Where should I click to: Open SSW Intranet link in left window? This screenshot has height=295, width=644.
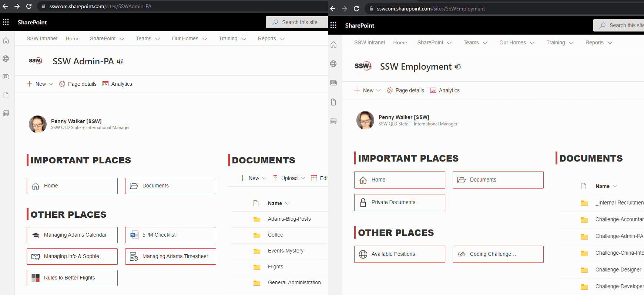42,38
